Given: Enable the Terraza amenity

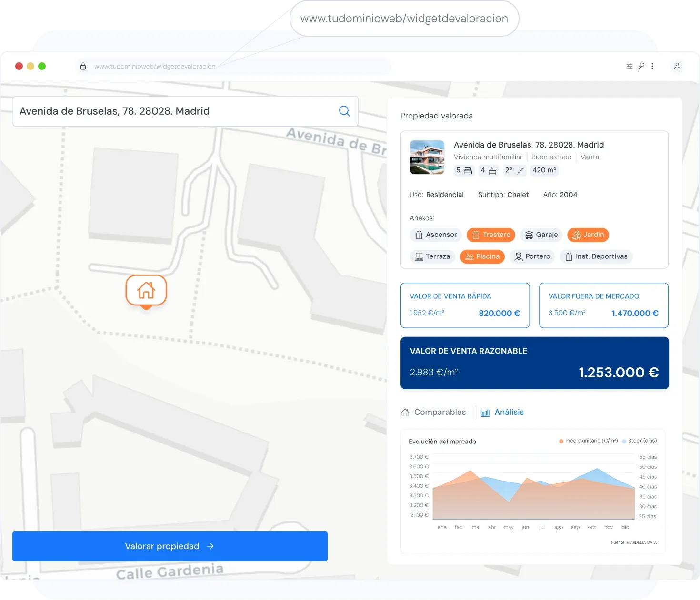Looking at the screenshot, I should tap(432, 256).
